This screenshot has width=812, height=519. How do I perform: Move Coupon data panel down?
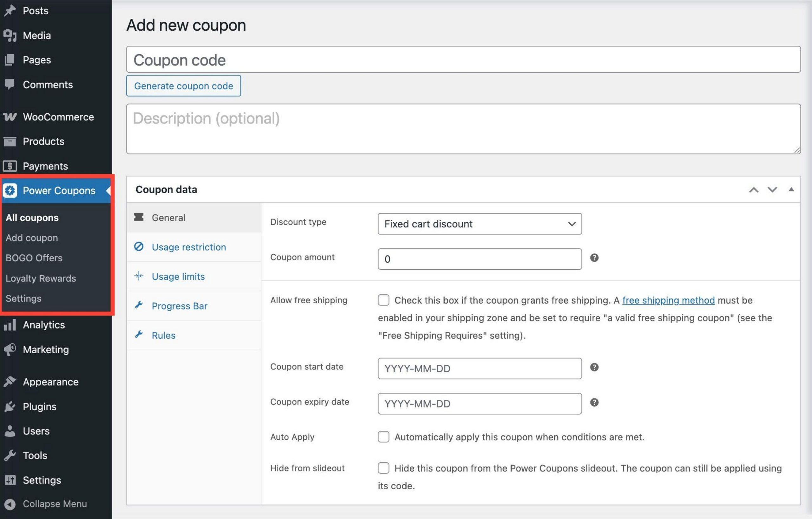click(x=772, y=190)
